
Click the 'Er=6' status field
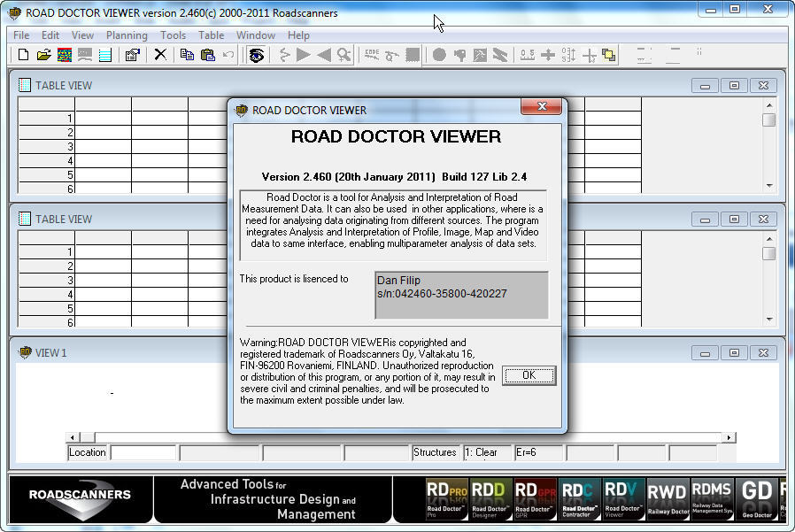[x=538, y=452]
